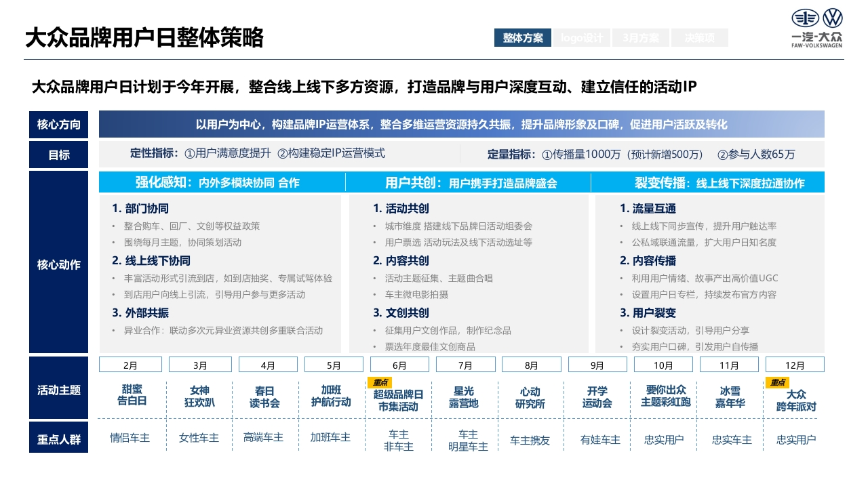Click the 星光露营地 theme
This screenshot has height=488, width=868.
(x=465, y=397)
